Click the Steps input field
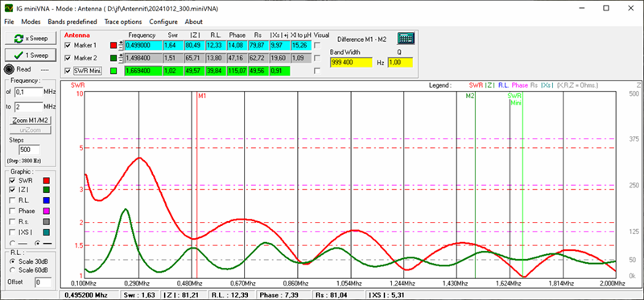Image resolution: width=644 pixels, height=300 pixels. point(27,150)
